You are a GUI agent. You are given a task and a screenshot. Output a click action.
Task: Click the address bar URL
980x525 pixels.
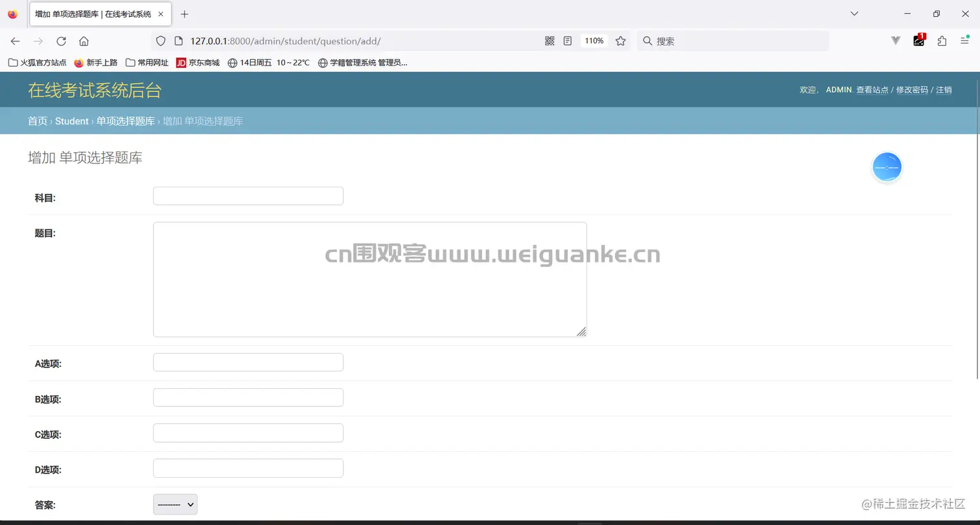point(285,41)
